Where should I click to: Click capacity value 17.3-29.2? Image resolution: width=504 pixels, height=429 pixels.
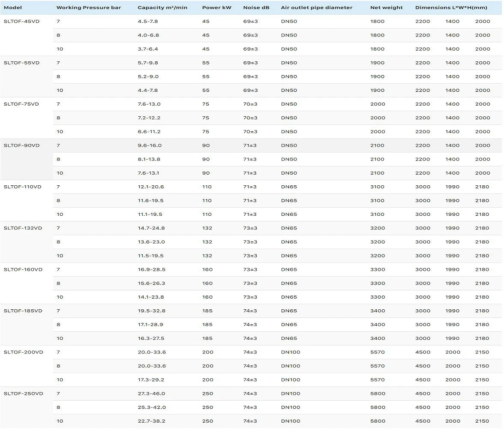tap(151, 380)
